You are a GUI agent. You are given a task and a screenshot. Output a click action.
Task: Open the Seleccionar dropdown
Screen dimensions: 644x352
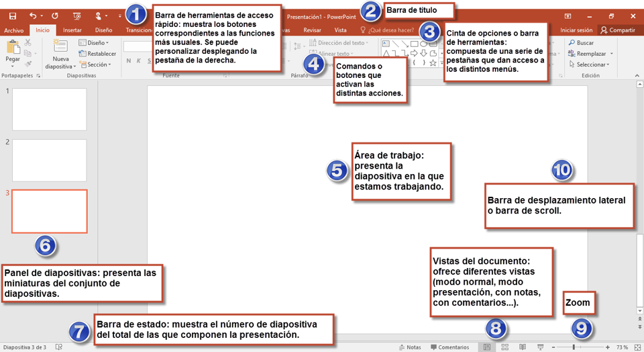(589, 64)
